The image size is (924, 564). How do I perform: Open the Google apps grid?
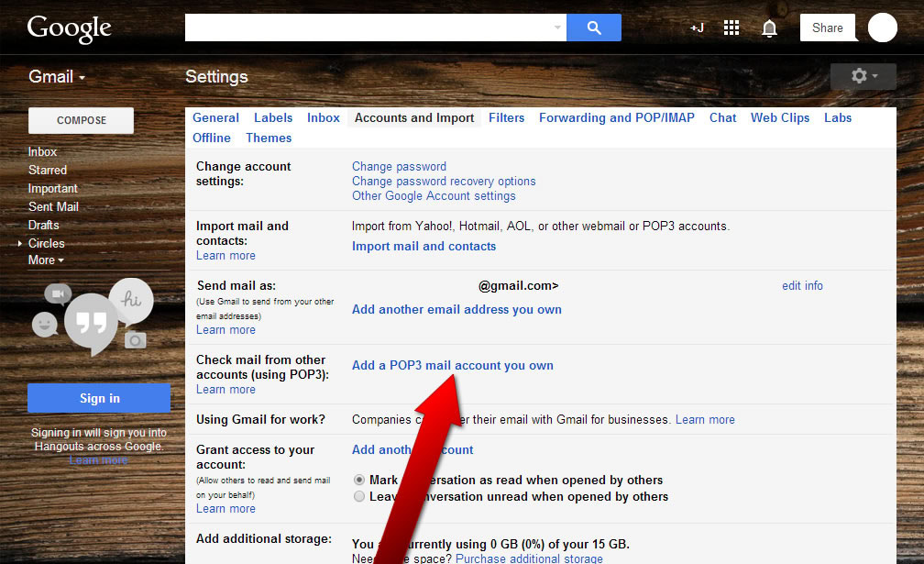731,28
